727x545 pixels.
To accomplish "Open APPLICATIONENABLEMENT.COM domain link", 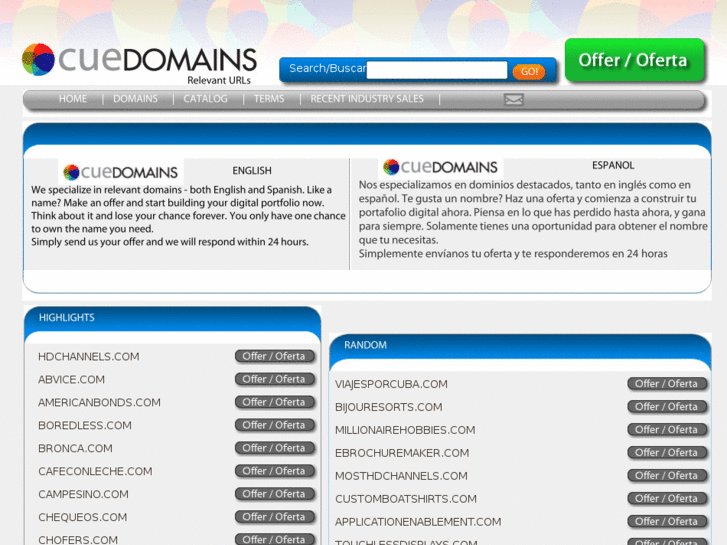I will coord(418,522).
